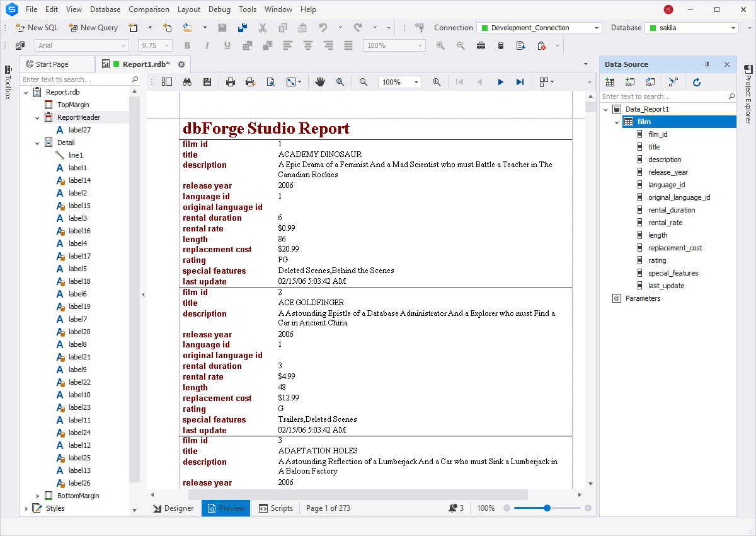Collapse the film table node
The width and height of the screenshot is (756, 536).
617,122
